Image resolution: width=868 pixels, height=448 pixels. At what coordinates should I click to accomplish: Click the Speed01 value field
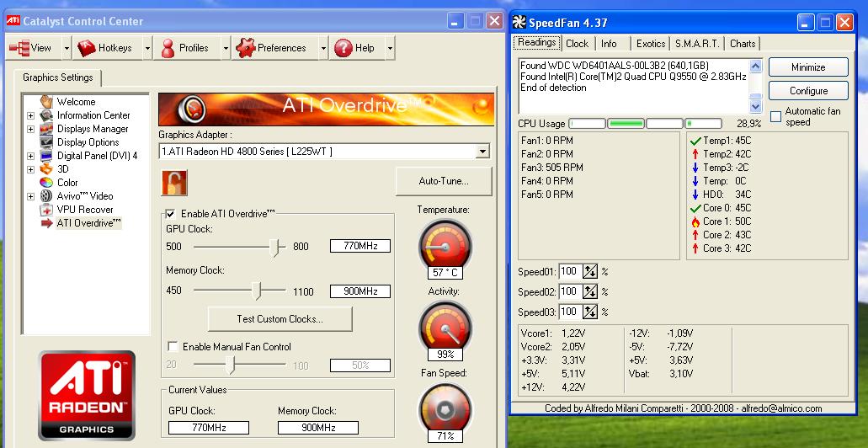coord(570,271)
